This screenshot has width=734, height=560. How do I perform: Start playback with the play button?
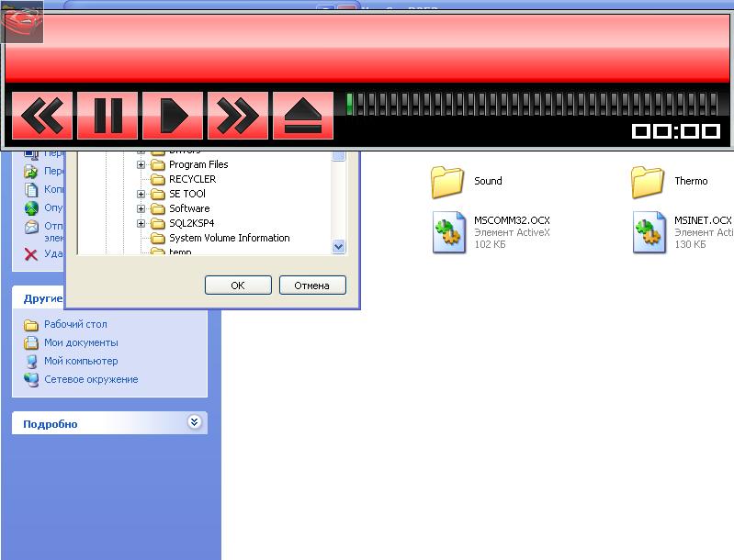click(x=173, y=115)
